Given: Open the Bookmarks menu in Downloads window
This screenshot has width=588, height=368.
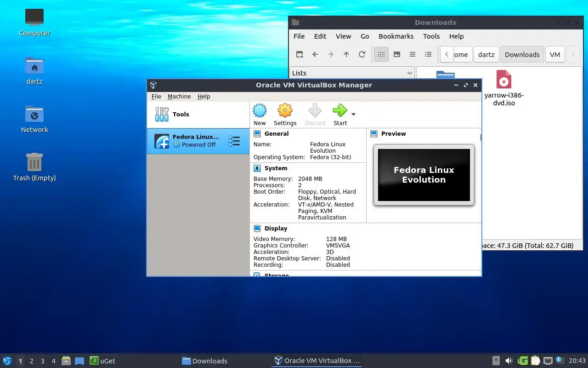Looking at the screenshot, I should pos(396,36).
